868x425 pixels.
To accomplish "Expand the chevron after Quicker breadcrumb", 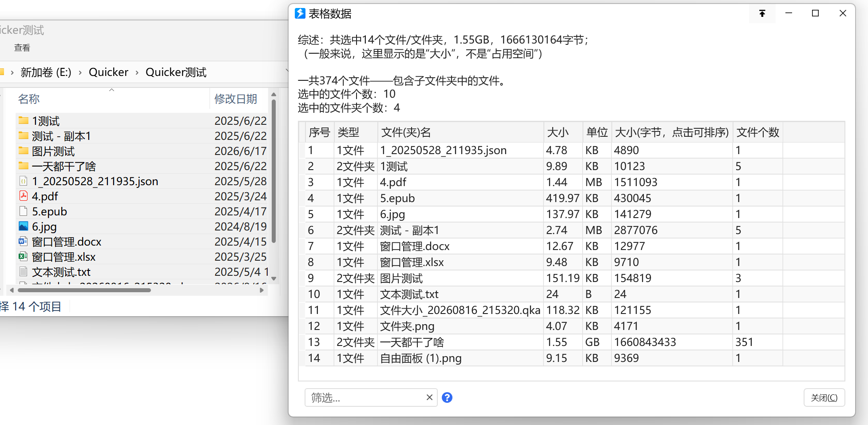I will [137, 72].
